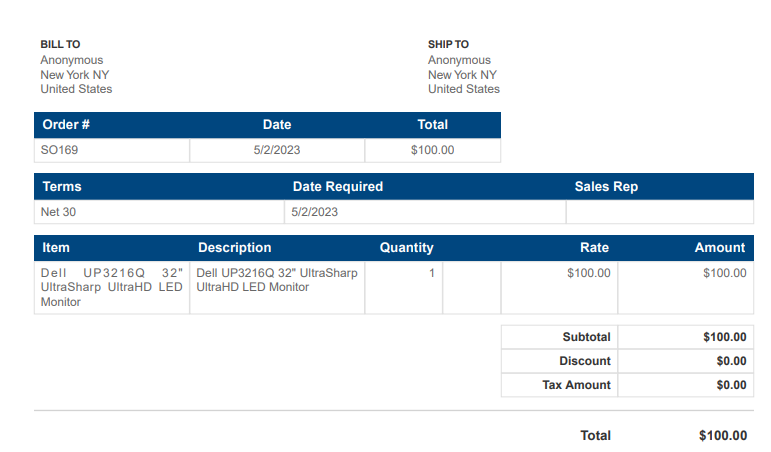Click the order date 5/2/2023 cell
This screenshot has width=771, height=452.
277,150
